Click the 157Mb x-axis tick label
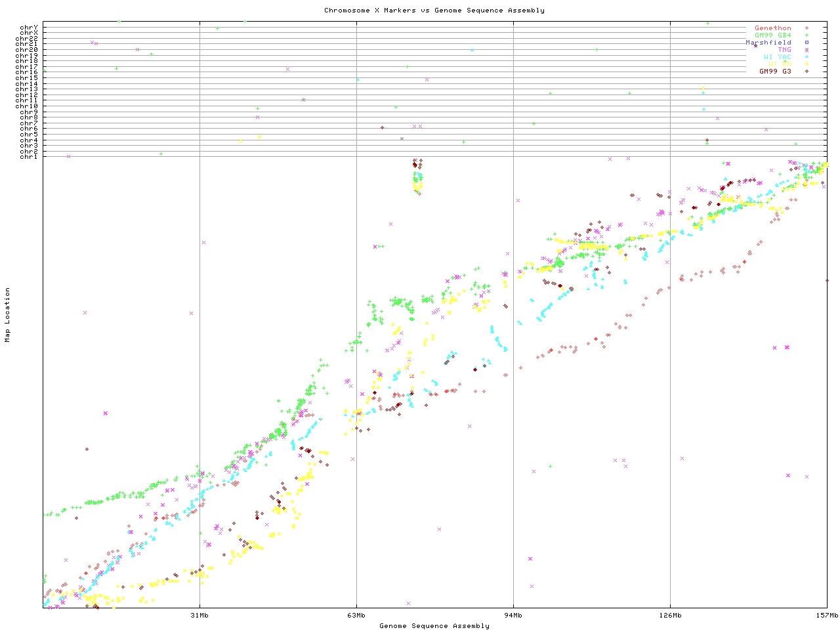The height and width of the screenshot is (630, 840). click(827, 616)
